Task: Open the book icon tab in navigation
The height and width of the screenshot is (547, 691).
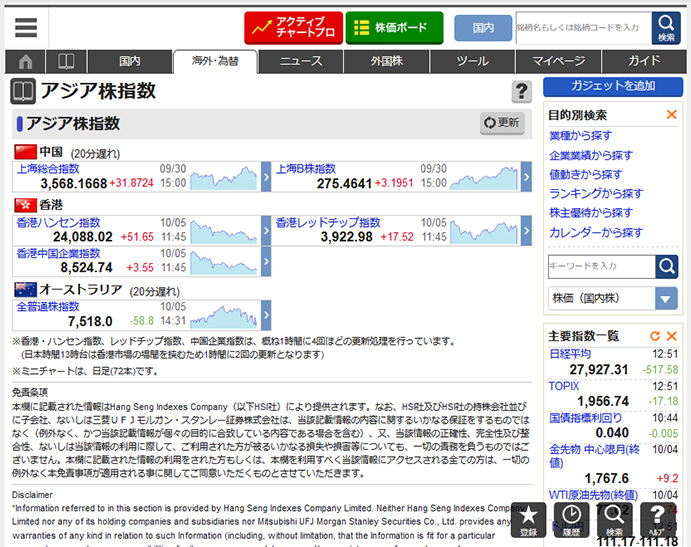Action: click(66, 61)
